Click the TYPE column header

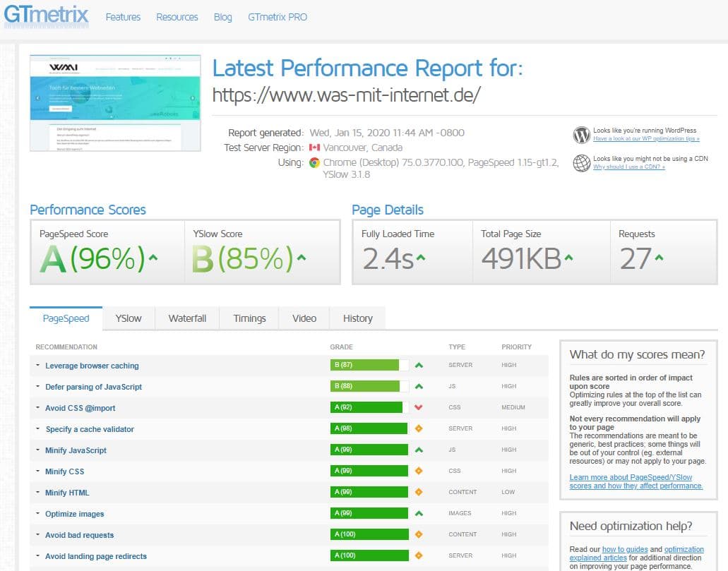(457, 347)
